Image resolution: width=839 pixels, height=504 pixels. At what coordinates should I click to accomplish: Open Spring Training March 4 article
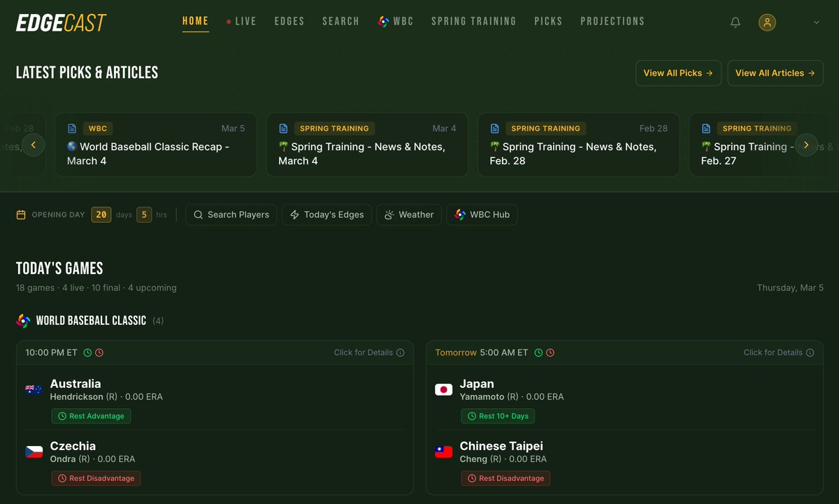tap(367, 145)
